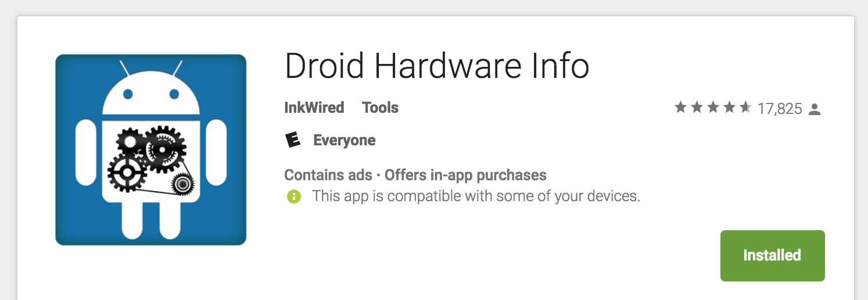Click the fourth rating star
The image size is (868, 300).
729,108
